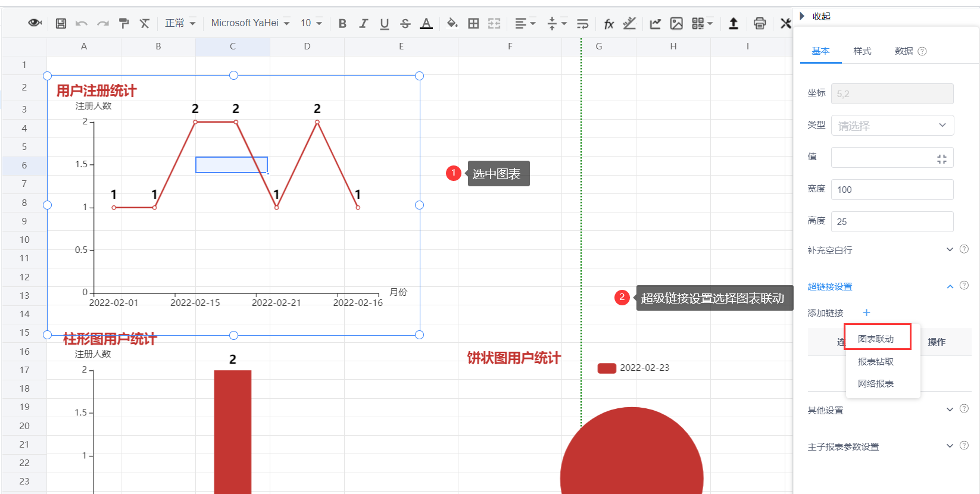Click the slash line drawing icon
Screen dimensions: 980x494
pyautogui.click(x=629, y=23)
